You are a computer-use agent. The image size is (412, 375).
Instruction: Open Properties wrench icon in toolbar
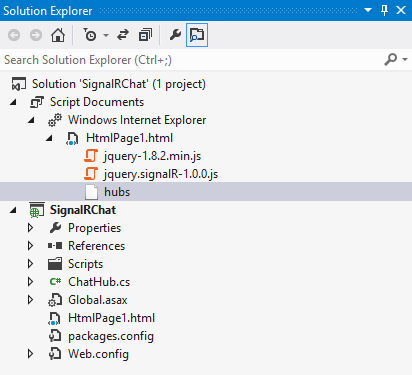pos(175,35)
